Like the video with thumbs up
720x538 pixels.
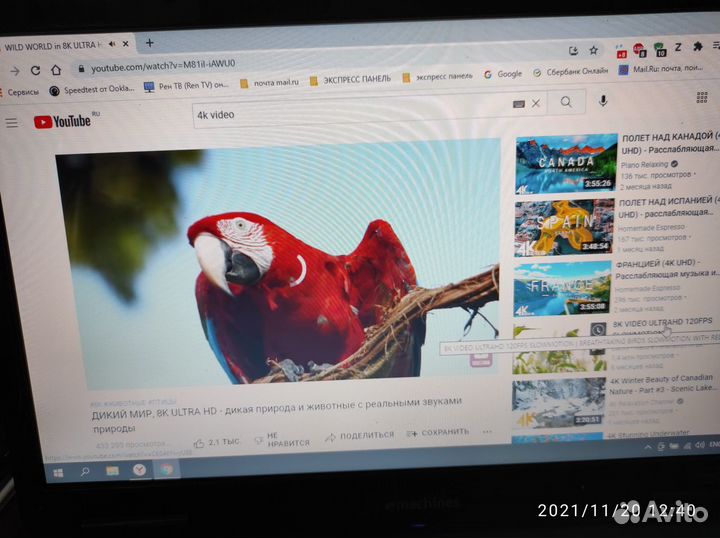pos(200,441)
